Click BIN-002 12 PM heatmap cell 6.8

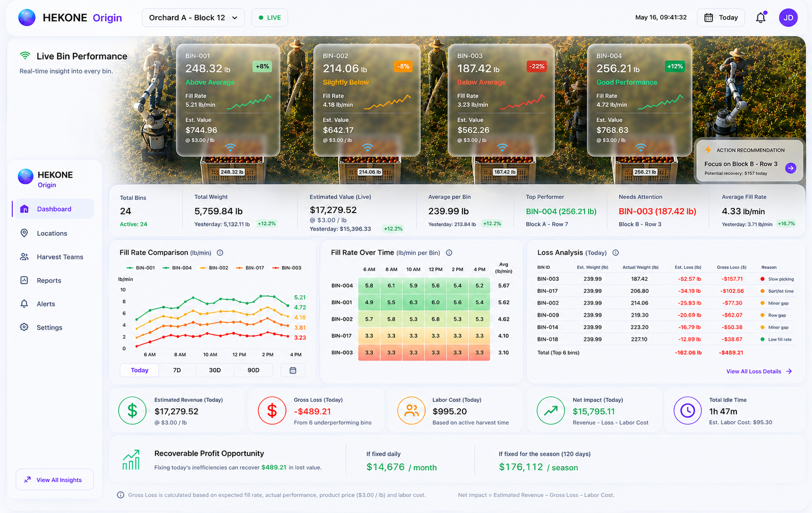[x=435, y=319]
